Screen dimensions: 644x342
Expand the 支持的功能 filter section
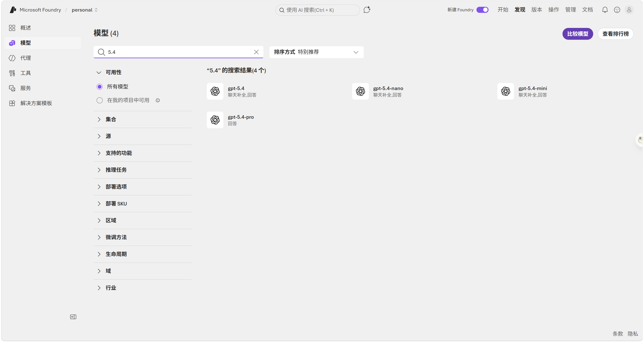click(x=143, y=153)
